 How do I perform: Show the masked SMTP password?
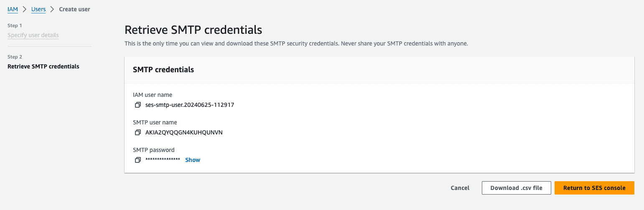[193, 160]
